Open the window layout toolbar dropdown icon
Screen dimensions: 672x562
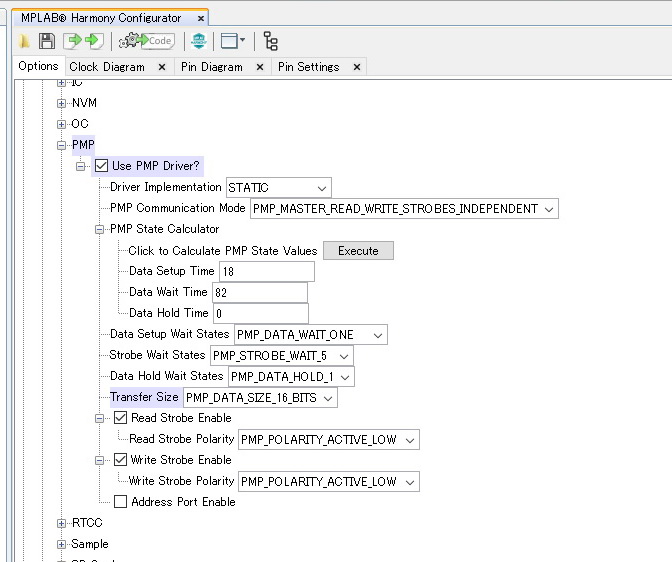(x=233, y=41)
